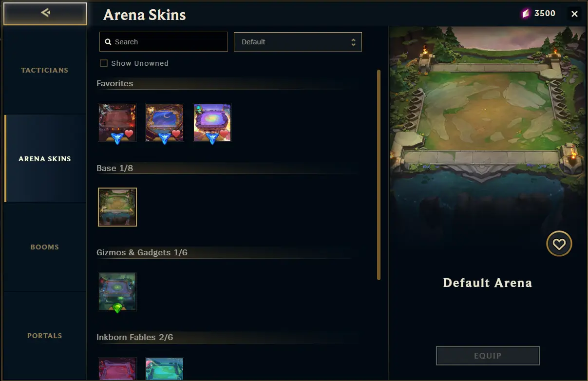Enable the Show Unowned checkbox
588x381 pixels.
(103, 63)
